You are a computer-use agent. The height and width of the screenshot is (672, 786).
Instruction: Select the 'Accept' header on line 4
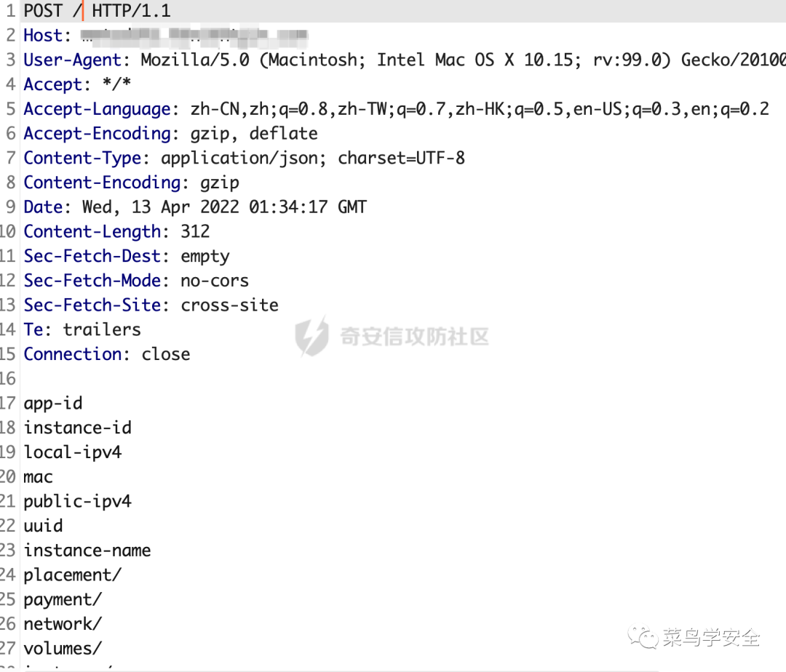(53, 84)
